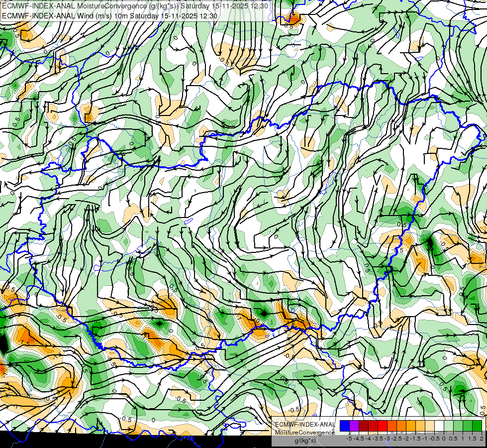Click medium green swatch between 1 and 1.5
Image resolution: width=487 pixels, height=448 pixels.
(x=468, y=426)
